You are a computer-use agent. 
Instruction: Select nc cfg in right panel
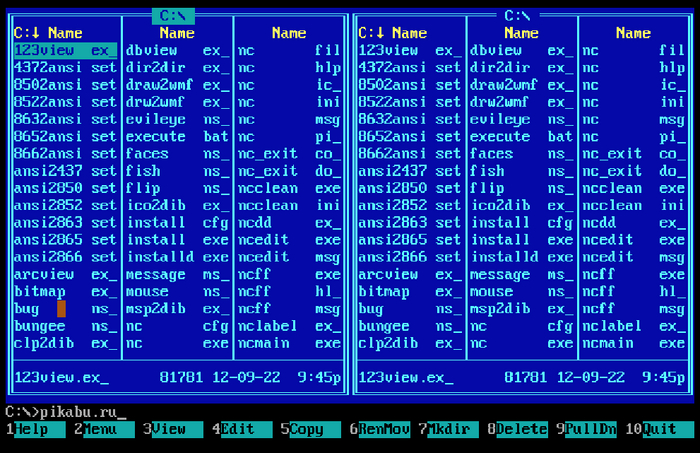point(522,326)
